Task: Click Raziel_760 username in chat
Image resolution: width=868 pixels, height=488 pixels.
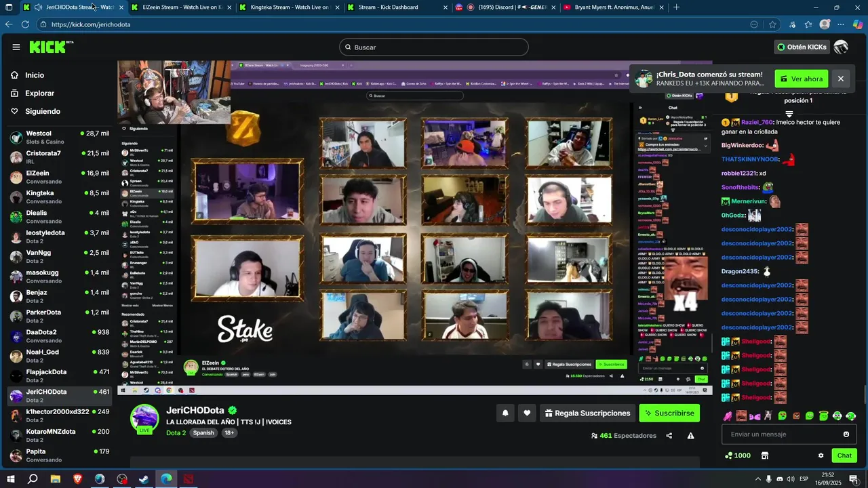Action: point(757,123)
